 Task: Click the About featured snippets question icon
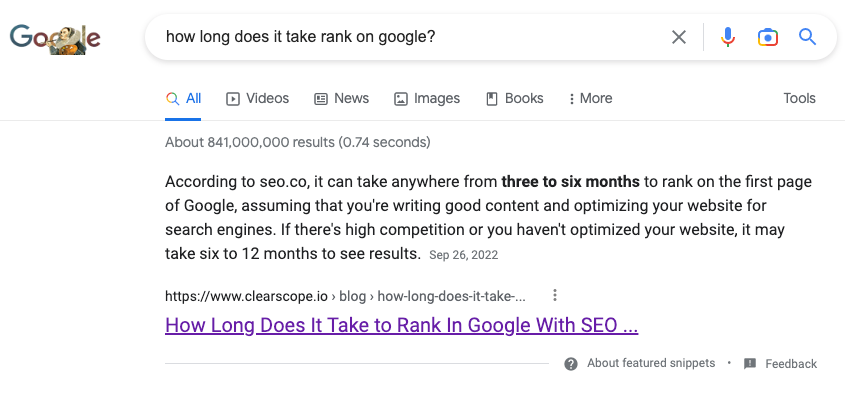click(571, 364)
